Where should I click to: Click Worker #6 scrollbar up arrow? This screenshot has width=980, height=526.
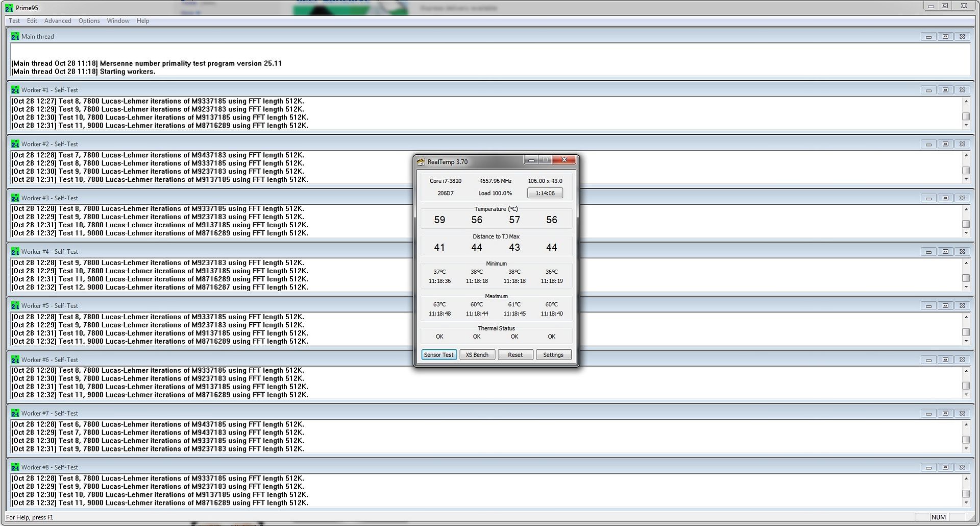tap(966, 371)
